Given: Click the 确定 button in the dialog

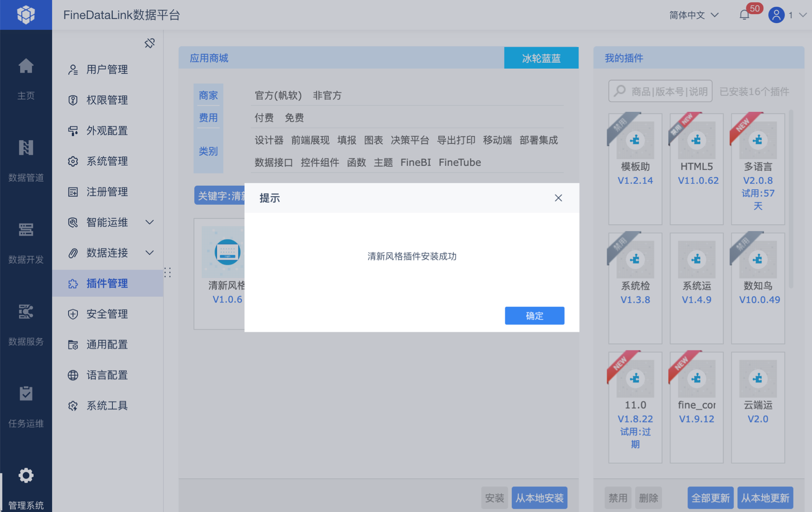Looking at the screenshot, I should 534,316.
